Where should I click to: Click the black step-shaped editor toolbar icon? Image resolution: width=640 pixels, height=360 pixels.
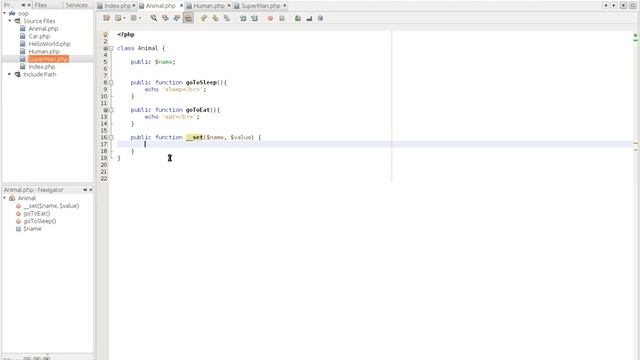coord(309,18)
